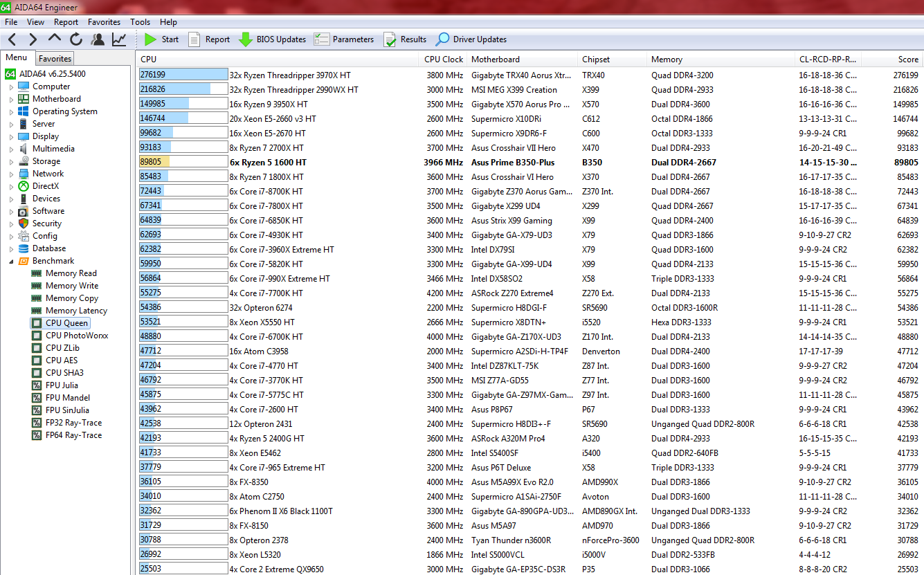Click the Refresh icon in toolbar
The image size is (924, 575).
pos(76,39)
